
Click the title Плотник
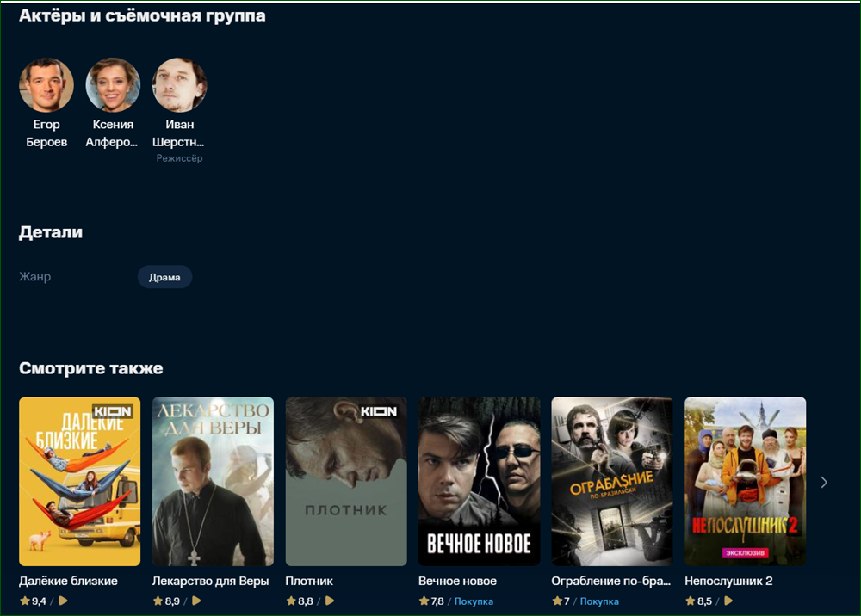tap(309, 581)
